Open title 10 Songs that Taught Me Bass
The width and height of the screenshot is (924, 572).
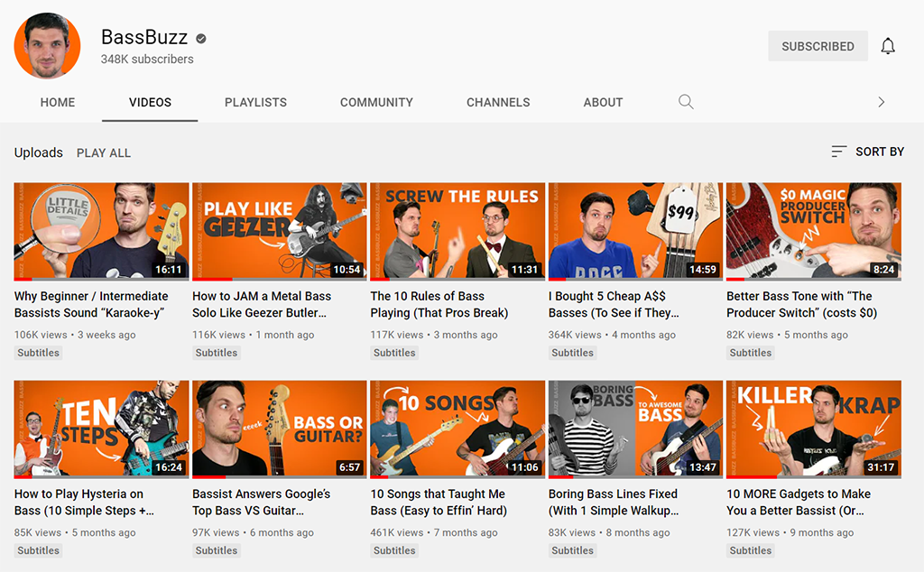(x=439, y=503)
